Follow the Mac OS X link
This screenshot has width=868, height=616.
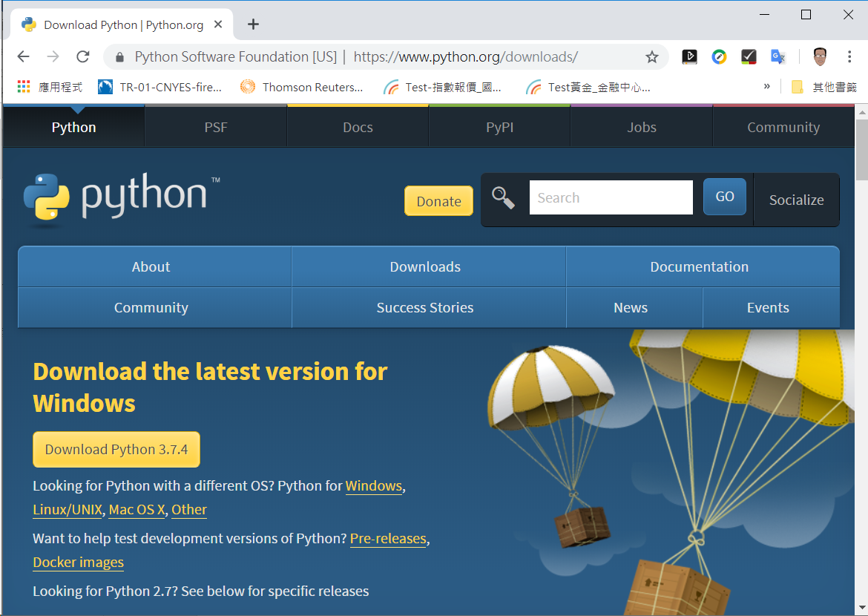pyautogui.click(x=137, y=510)
